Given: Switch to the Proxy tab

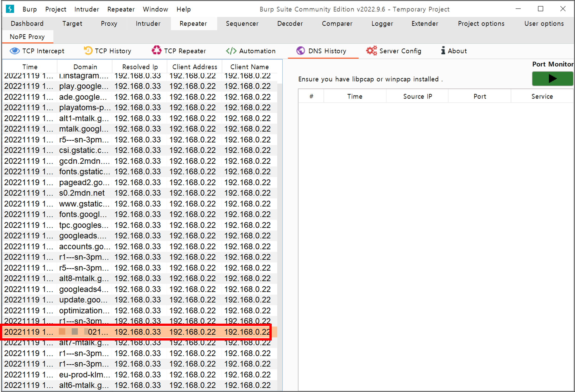Looking at the screenshot, I should (x=109, y=23).
